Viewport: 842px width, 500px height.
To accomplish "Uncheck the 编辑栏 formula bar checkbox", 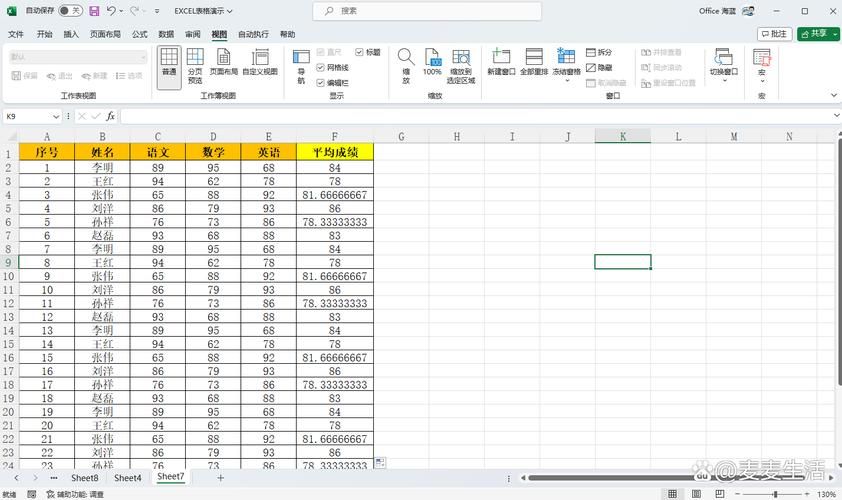I will click(320, 83).
